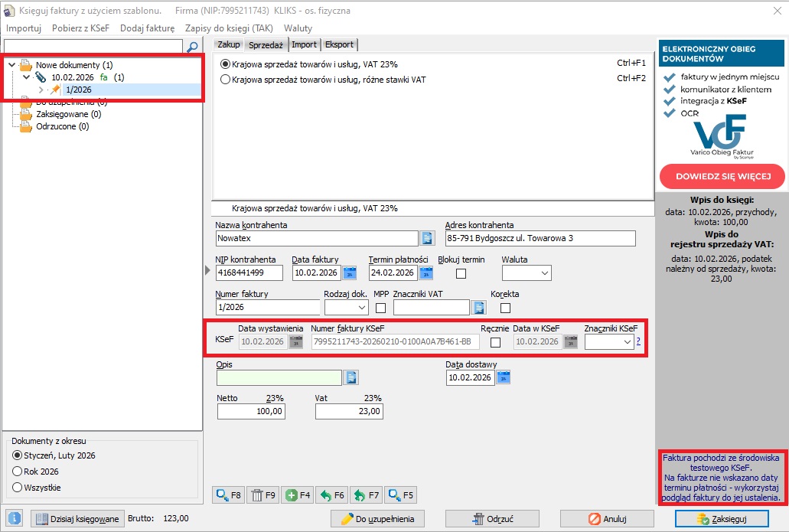Check the Blokuj termin checkbox
Image resolution: width=789 pixels, height=532 pixels.
tap(461, 273)
